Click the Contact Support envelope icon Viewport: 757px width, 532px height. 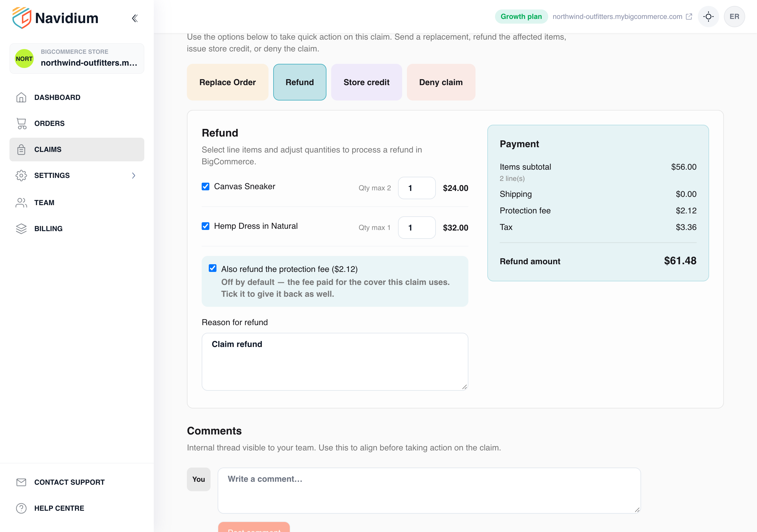(21, 482)
